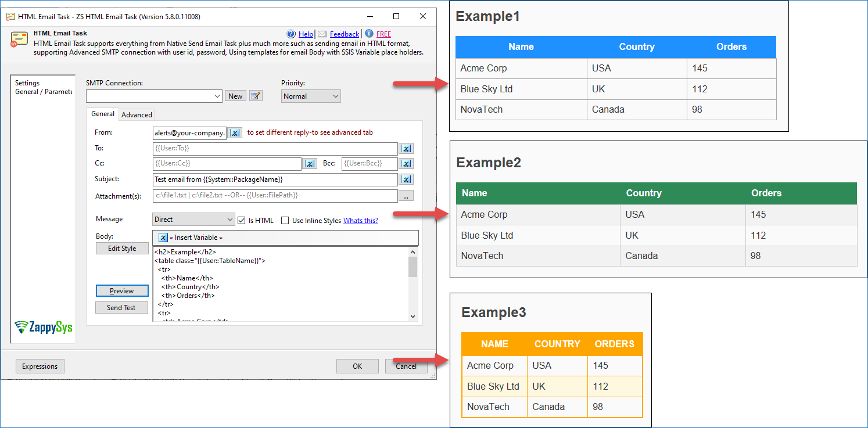Image resolution: width=868 pixels, height=428 pixels.
Task: Edit the SMTP connection via the pencil icon
Action: pyautogui.click(x=256, y=95)
